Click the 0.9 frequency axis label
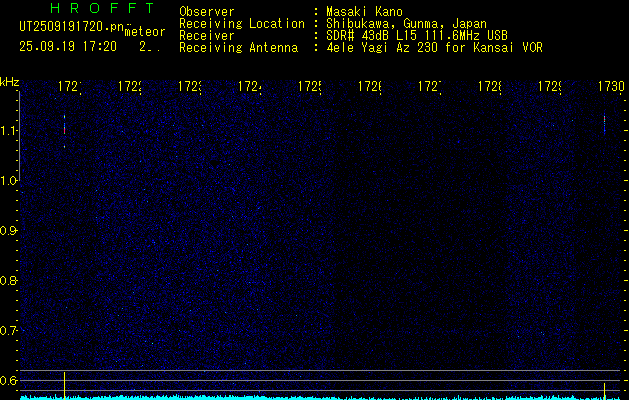This screenshot has height=400, width=629. 9,231
